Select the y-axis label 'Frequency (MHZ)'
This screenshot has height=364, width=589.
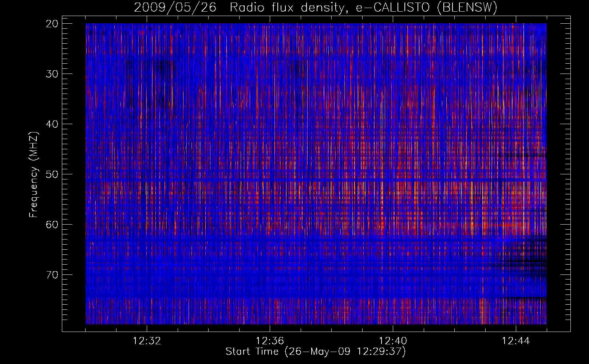tap(33, 174)
